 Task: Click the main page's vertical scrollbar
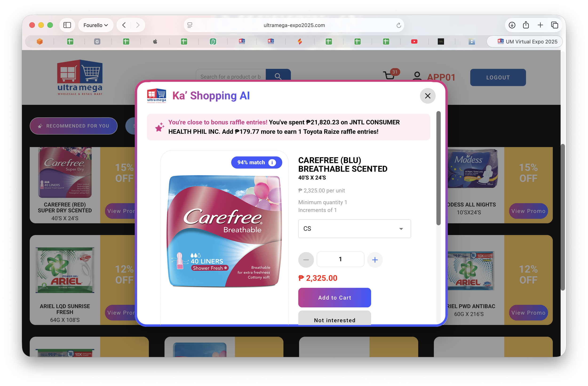[563, 217]
